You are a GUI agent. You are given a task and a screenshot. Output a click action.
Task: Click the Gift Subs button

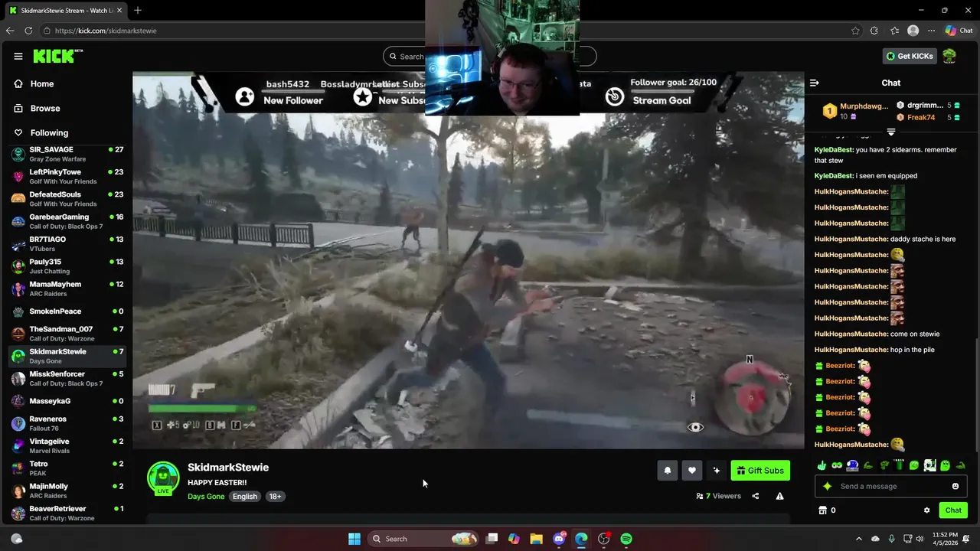click(x=760, y=471)
